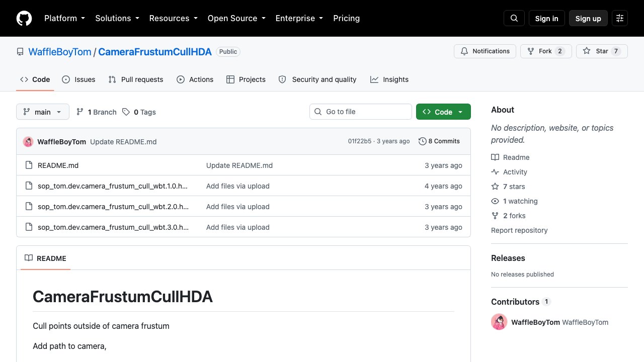Open the Actions tab
Screen dimensions: 644x362
195,79
